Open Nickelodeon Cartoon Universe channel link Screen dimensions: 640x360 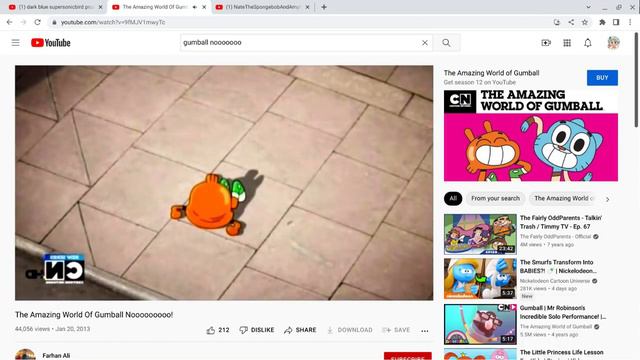[555, 281]
